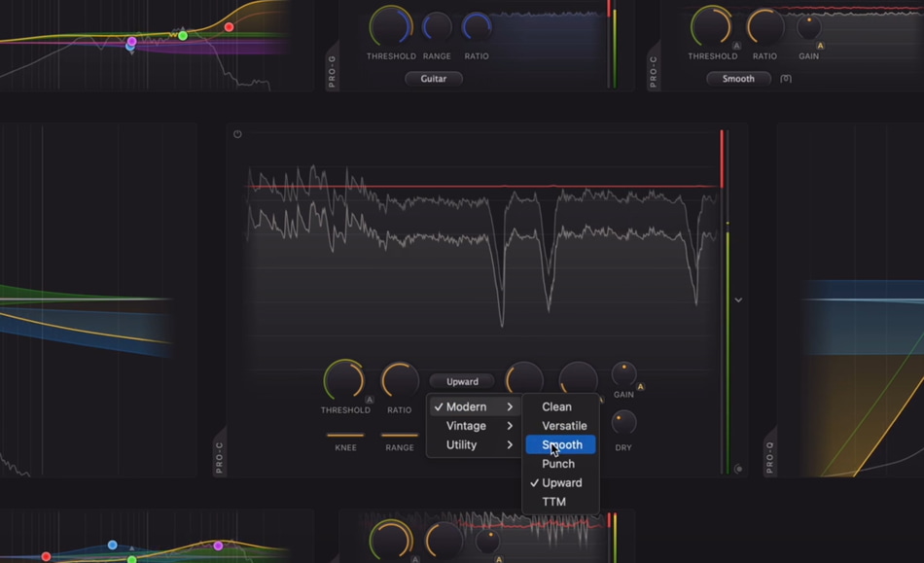Click the bottom-center panel orange ratio knob

click(x=444, y=542)
